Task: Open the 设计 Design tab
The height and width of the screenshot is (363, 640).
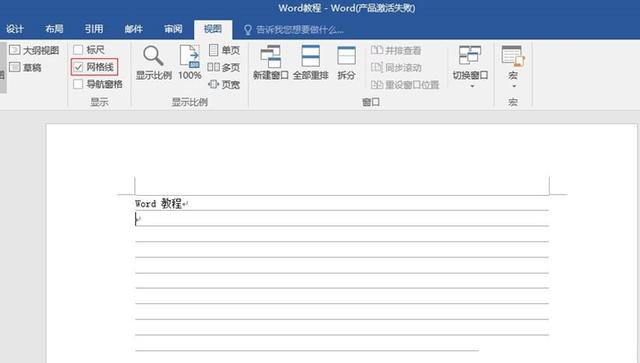Action: (15, 29)
